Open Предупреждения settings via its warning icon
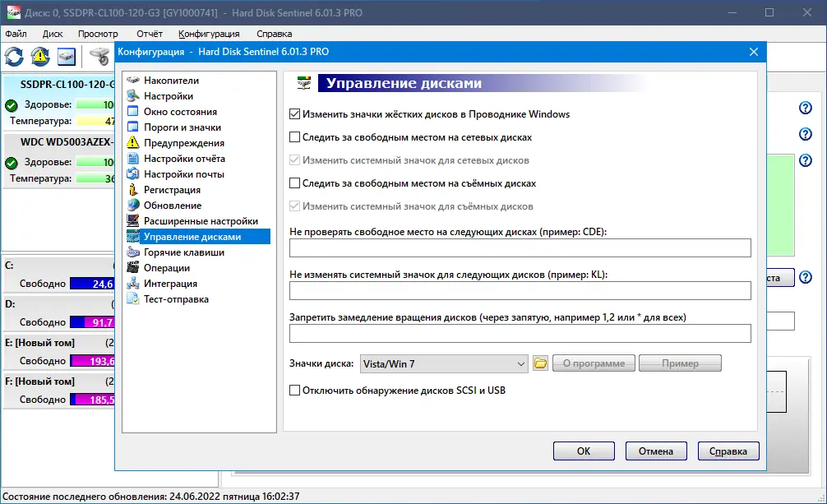 pyautogui.click(x=132, y=142)
